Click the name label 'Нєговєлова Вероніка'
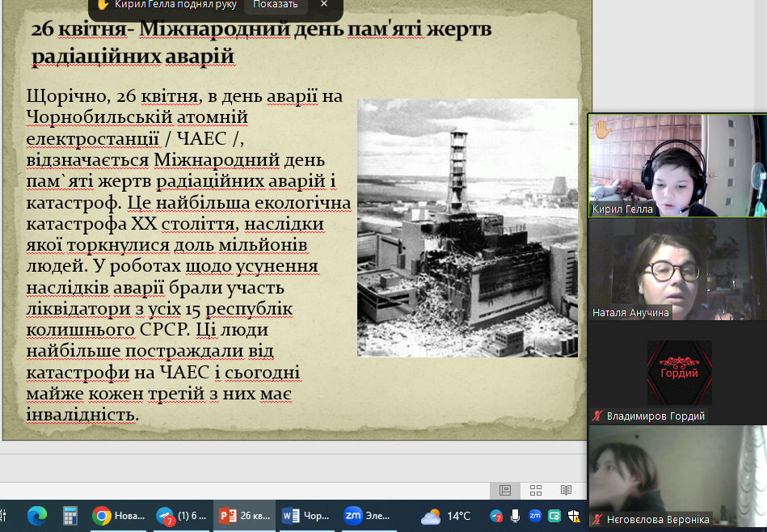 tap(658, 520)
